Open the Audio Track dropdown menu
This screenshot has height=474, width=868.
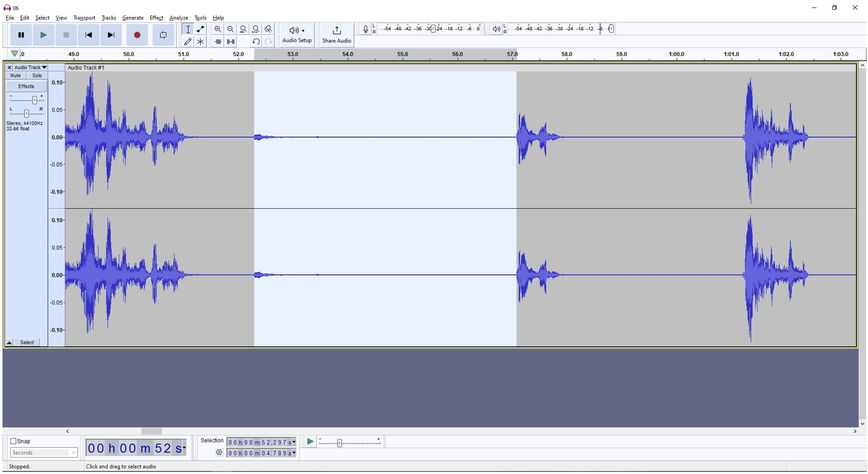30,67
